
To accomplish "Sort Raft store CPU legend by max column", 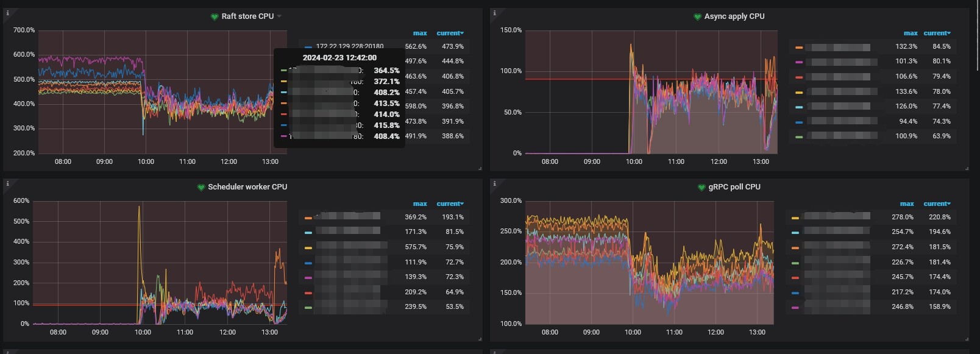I will 419,33.
